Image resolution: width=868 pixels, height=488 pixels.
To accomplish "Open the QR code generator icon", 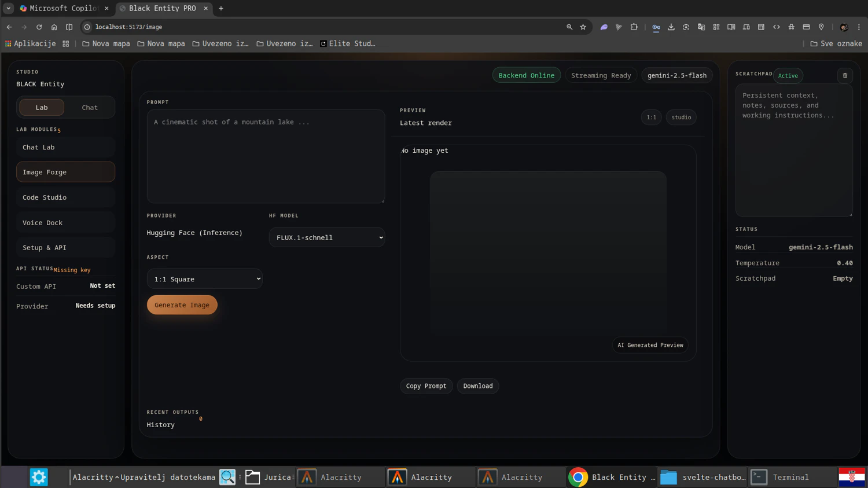I will [x=716, y=27].
